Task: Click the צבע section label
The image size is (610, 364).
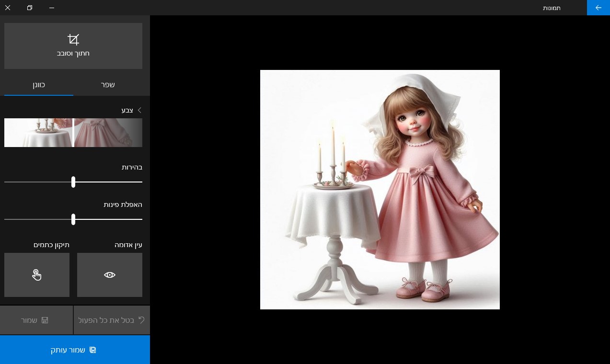Action: pyautogui.click(x=127, y=110)
